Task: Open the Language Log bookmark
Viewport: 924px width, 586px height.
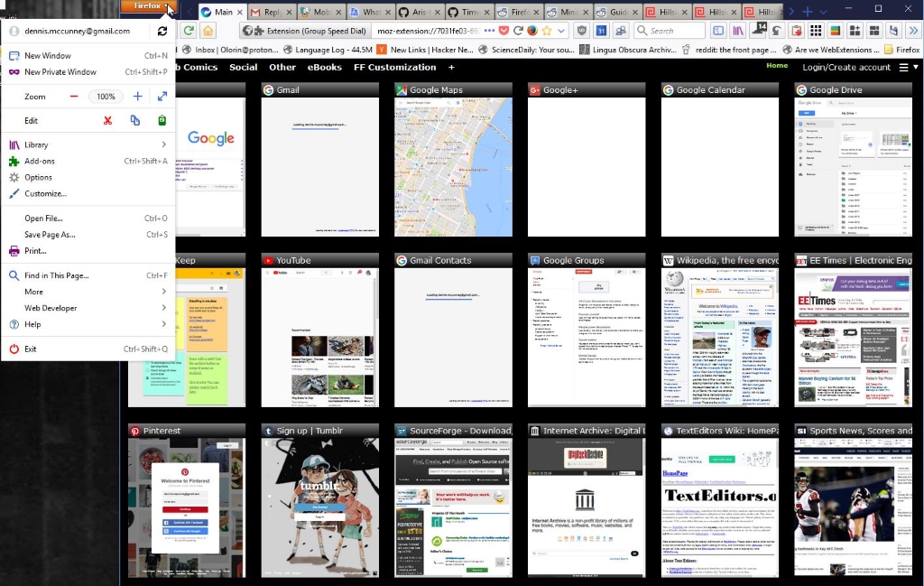Action: coord(328,50)
